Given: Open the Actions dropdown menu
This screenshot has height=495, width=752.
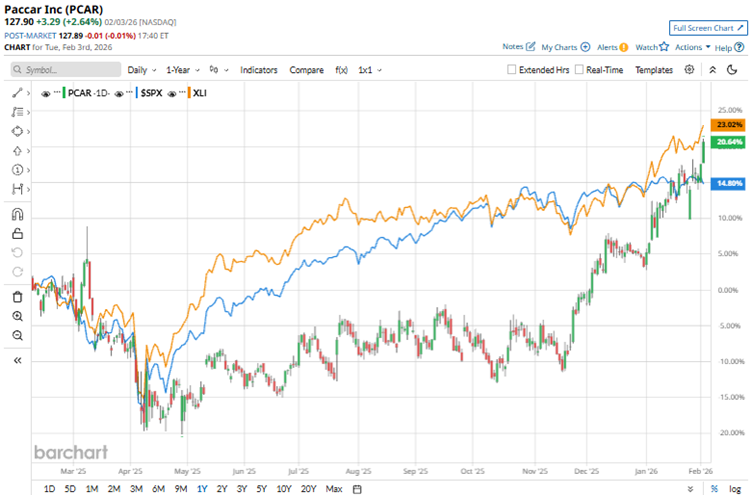Looking at the screenshot, I should coord(693,47).
